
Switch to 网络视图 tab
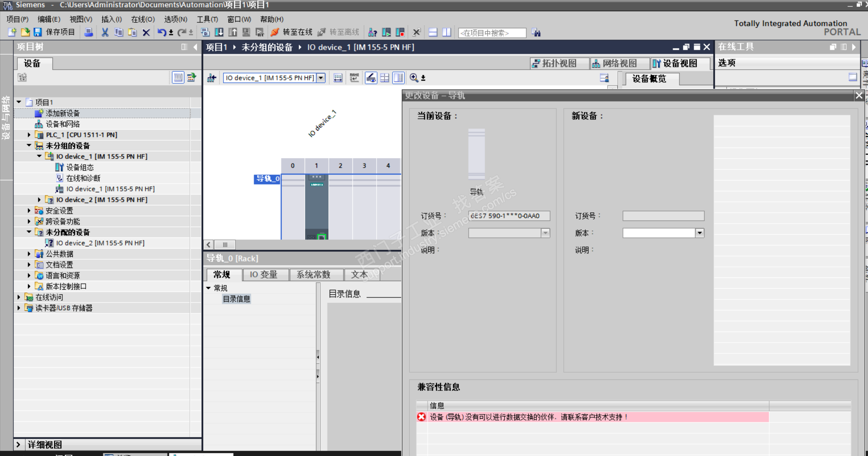[619, 63]
